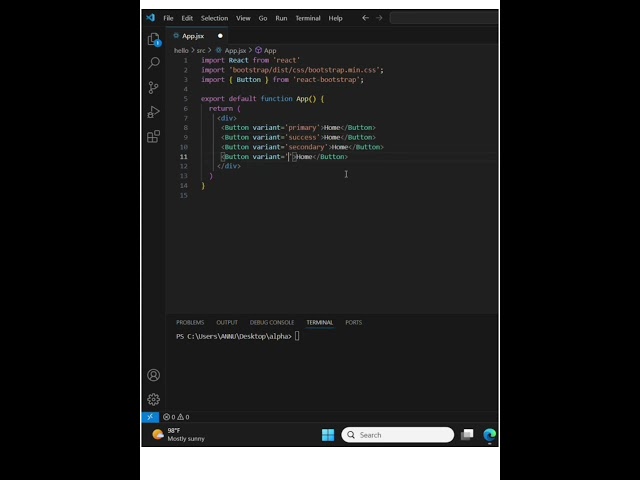Click the 'primary' variant value
Screen dimensions: 640x480
(302, 128)
